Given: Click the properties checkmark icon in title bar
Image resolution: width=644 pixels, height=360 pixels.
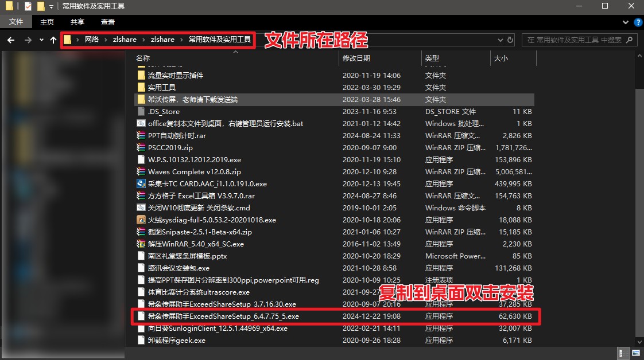Looking at the screenshot, I should pyautogui.click(x=28, y=6).
